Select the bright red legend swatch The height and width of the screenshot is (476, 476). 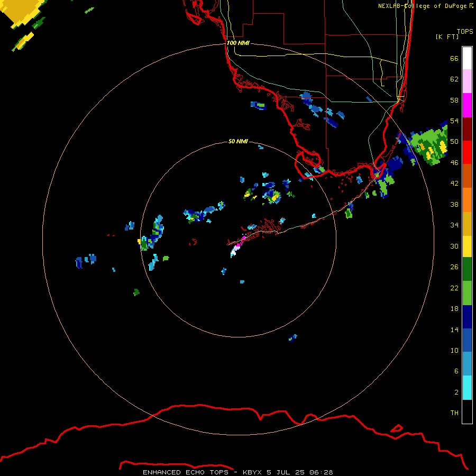click(467, 152)
